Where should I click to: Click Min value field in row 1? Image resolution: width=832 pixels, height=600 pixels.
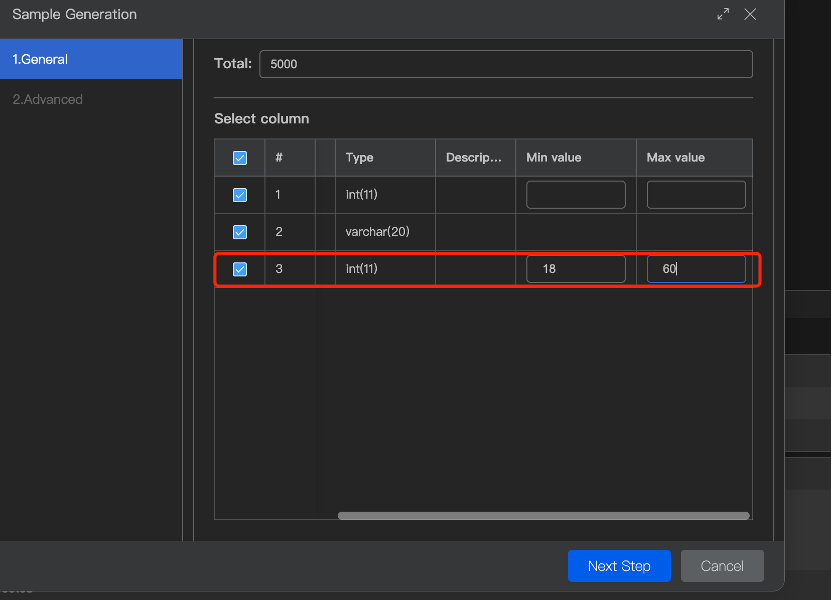coord(575,195)
